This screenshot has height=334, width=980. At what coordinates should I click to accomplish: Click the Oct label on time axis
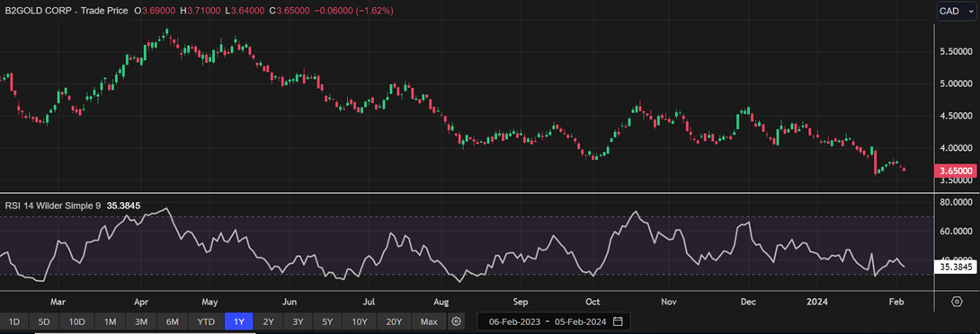(593, 302)
